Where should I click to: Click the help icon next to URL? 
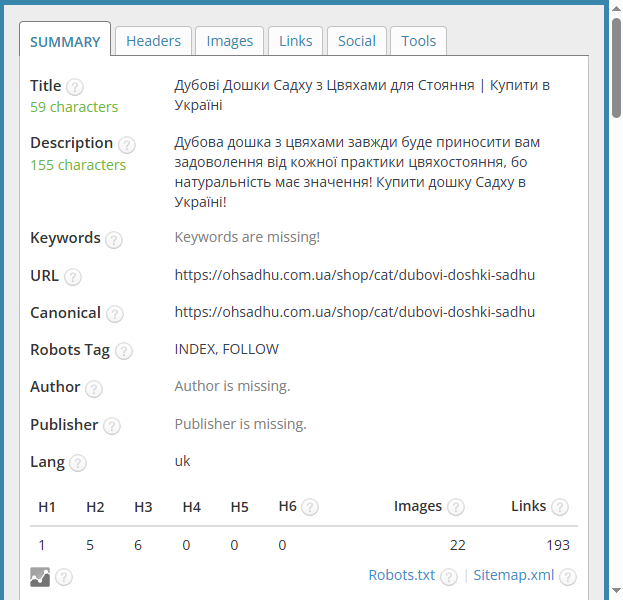tap(73, 277)
